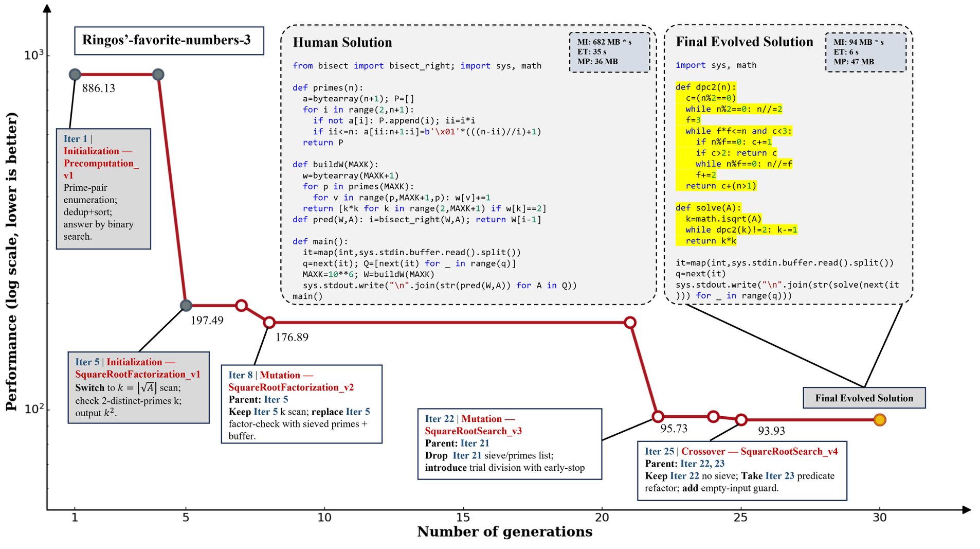Click the Iter 8 Mutation SquareRootFactorization_v2 box
Screen dimensions: 980x549
(301, 404)
